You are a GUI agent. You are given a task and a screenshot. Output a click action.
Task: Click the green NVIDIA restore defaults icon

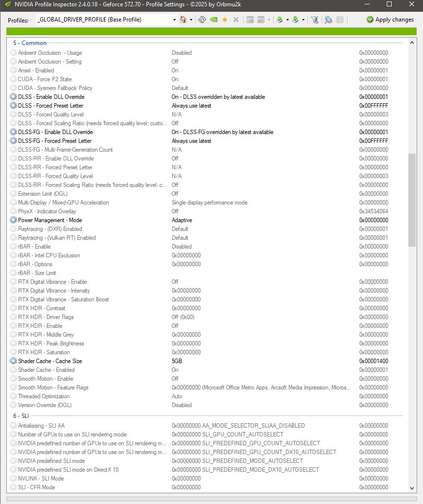coord(213,20)
